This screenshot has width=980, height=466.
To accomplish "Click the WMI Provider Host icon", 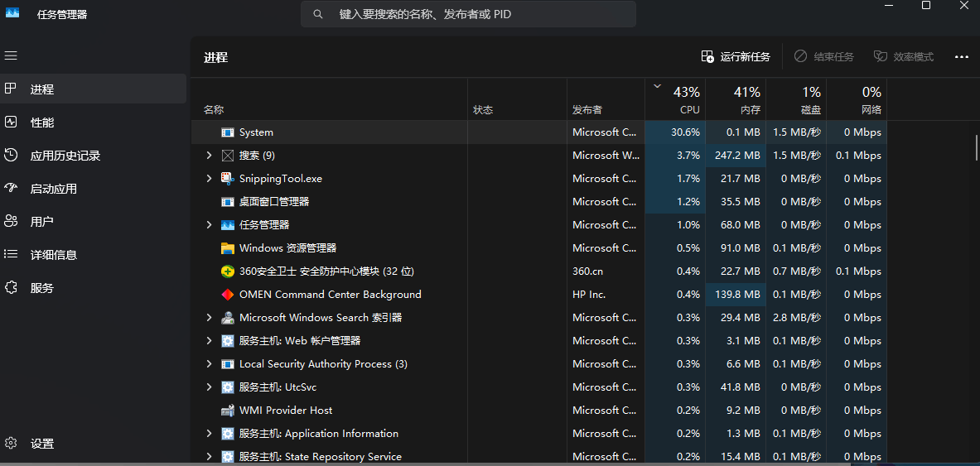I will click(x=228, y=411).
